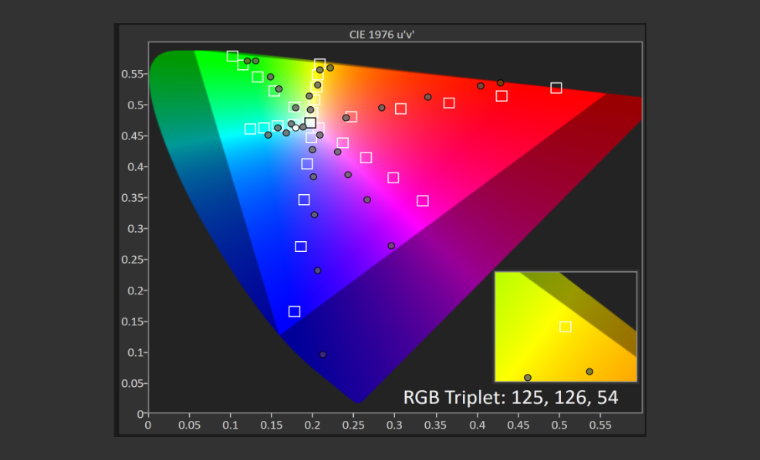Select the outermost magenta measurement dot
This screenshot has width=760, height=460.
tap(391, 246)
